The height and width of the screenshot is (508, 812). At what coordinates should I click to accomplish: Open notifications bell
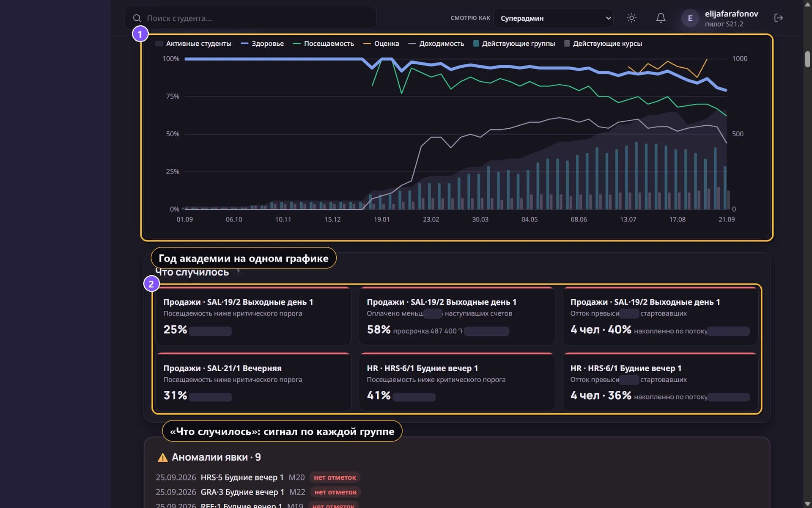coord(661,18)
